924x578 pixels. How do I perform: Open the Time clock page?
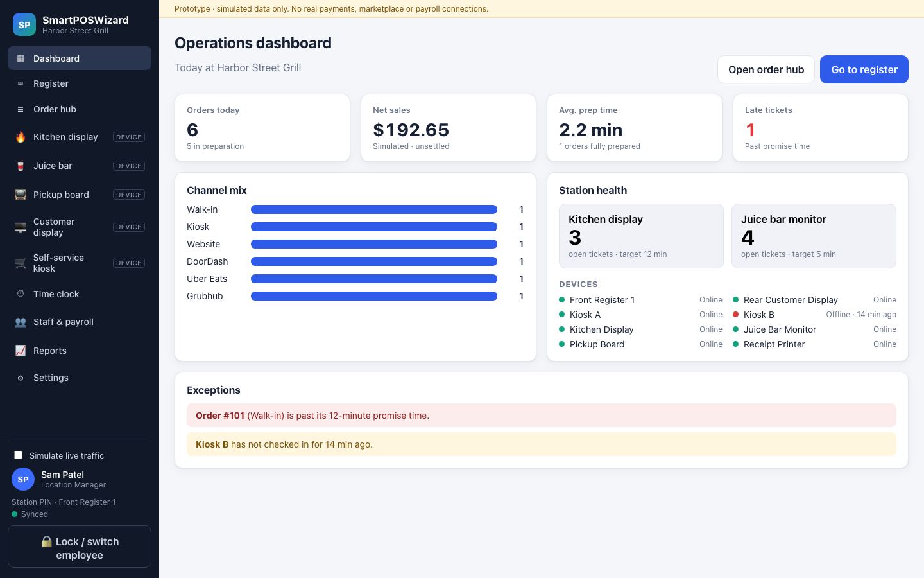(80, 294)
